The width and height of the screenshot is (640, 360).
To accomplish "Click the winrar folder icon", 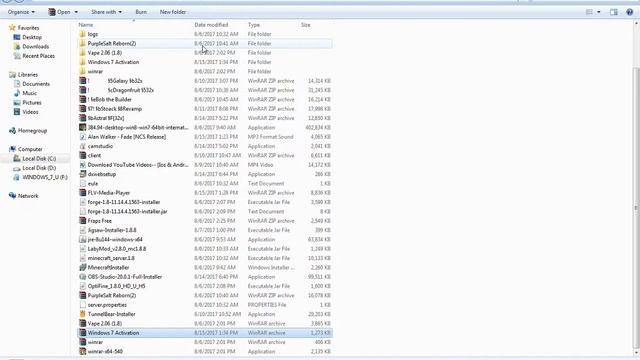I will pyautogui.click(x=82, y=71).
